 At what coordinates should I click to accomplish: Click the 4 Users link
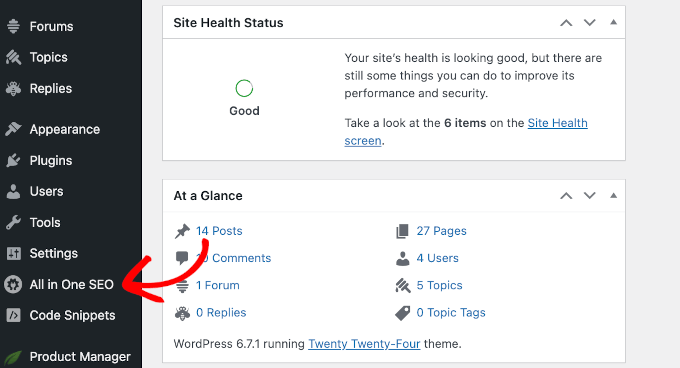pyautogui.click(x=438, y=258)
